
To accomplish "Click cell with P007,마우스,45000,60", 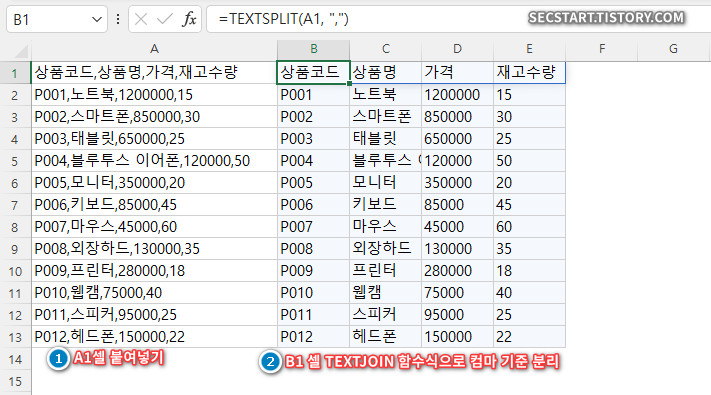I will [x=154, y=227].
